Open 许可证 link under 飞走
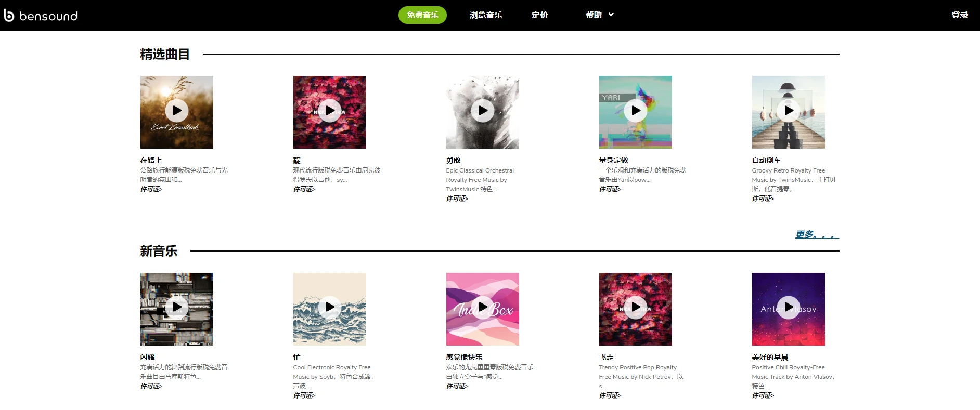Image resolution: width=980 pixels, height=410 pixels. pyautogui.click(x=610, y=395)
